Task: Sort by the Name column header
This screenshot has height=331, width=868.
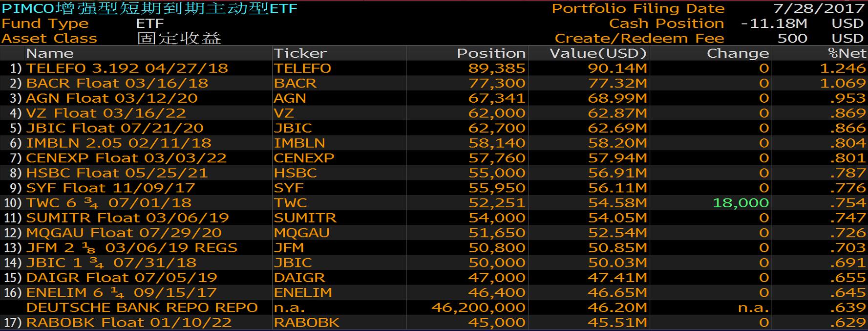Action: pyautogui.click(x=50, y=53)
